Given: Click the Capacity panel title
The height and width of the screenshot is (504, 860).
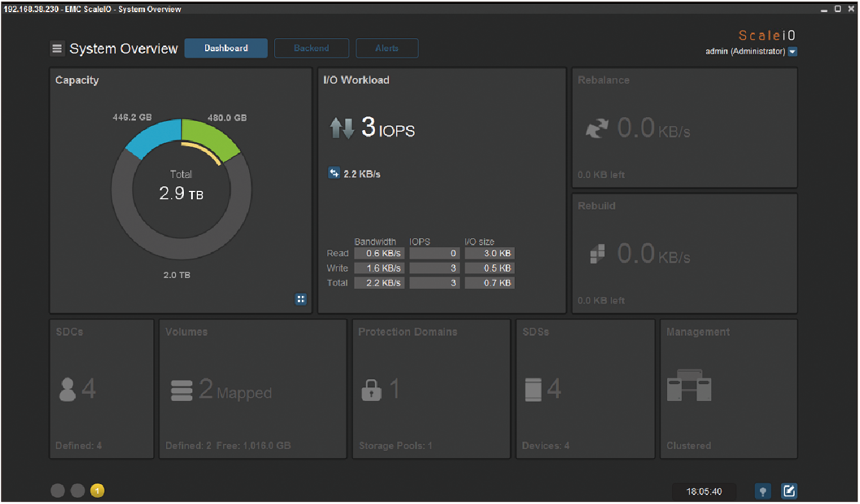Looking at the screenshot, I should [77, 80].
